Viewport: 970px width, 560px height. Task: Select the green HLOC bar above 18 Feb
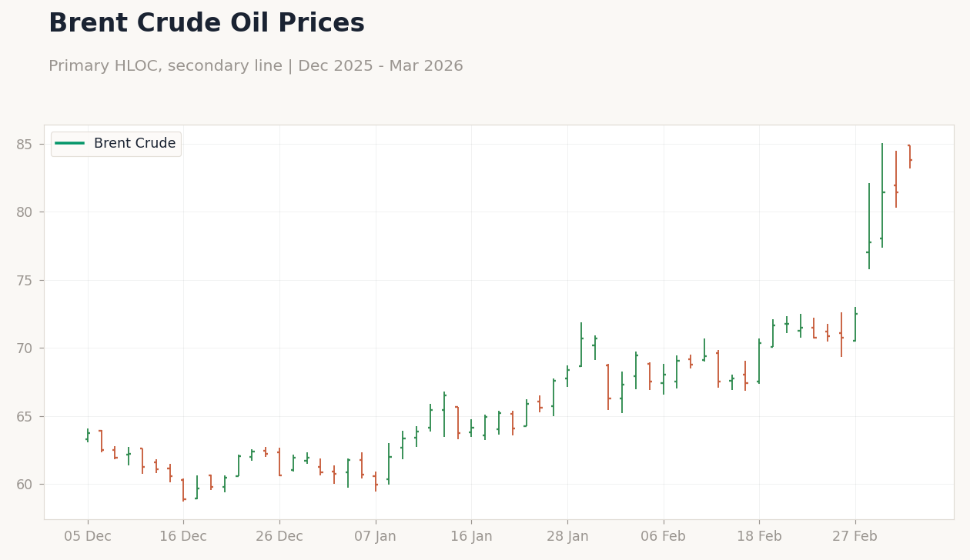click(759, 361)
